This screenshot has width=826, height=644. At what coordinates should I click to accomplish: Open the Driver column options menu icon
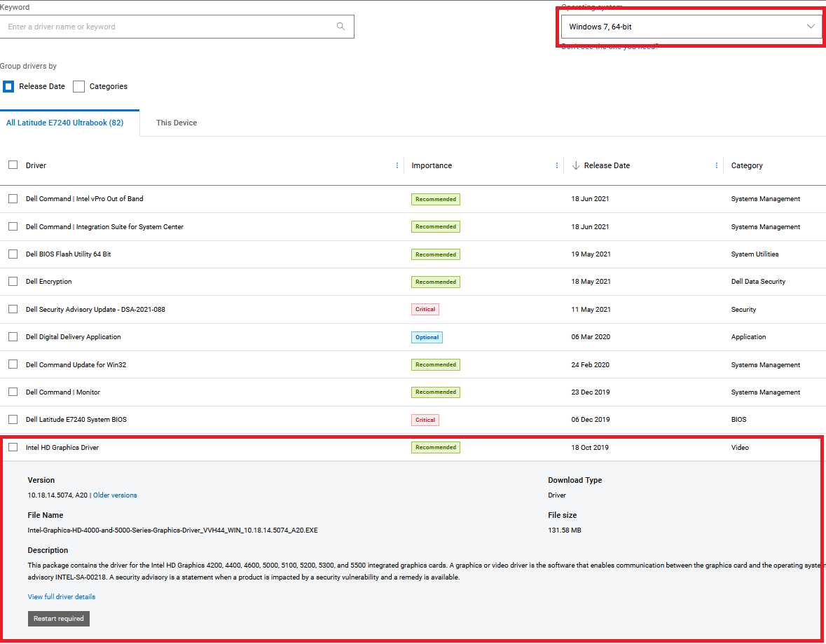click(397, 166)
